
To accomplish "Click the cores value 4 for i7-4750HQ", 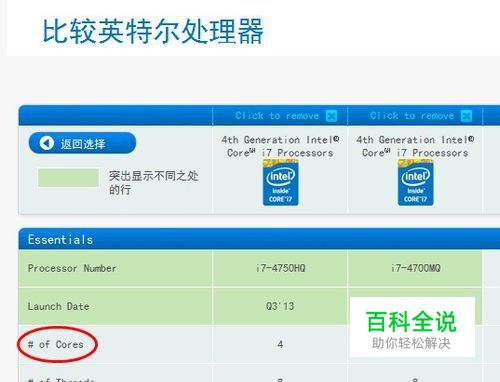I will click(x=280, y=344).
